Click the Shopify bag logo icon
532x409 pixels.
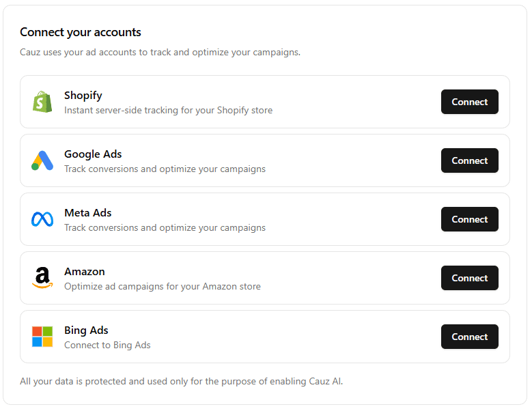click(42, 102)
